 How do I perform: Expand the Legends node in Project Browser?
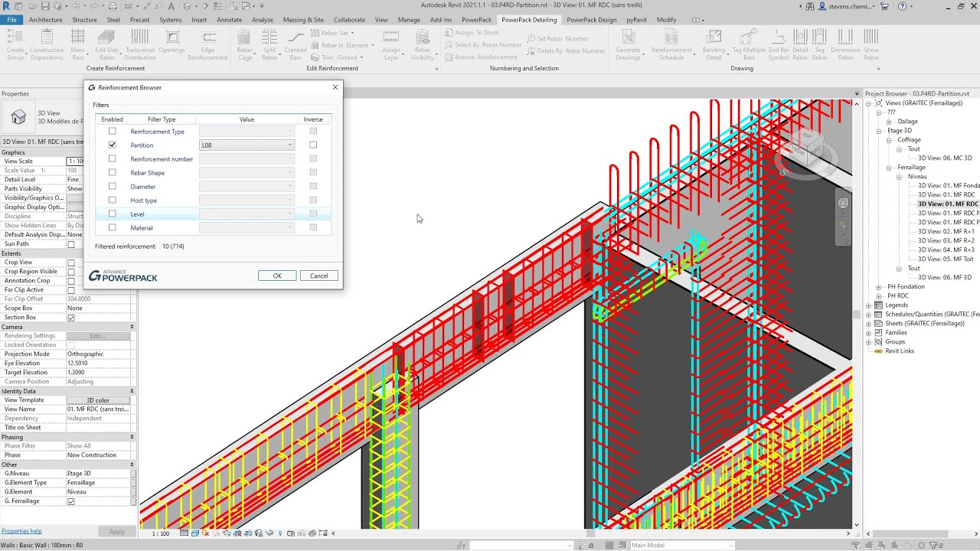pos(869,305)
